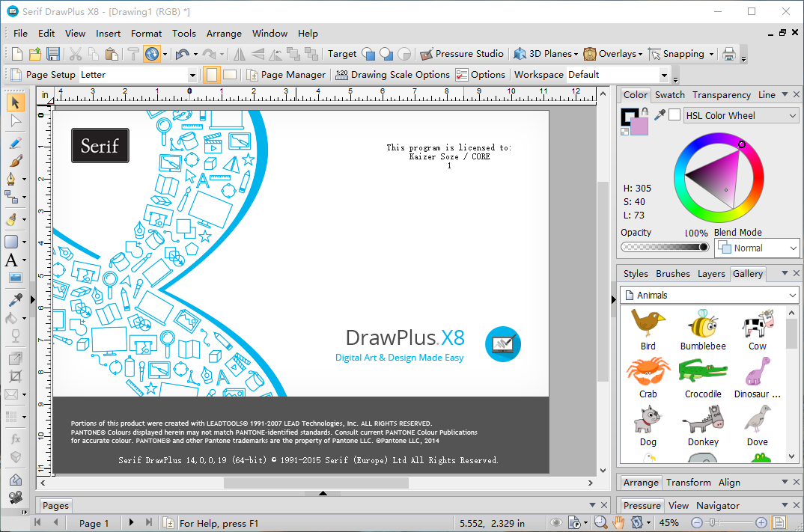Screen dimensions: 804x532
Task: Select the Pointer tool in the left toolbar
Action: coord(14,103)
